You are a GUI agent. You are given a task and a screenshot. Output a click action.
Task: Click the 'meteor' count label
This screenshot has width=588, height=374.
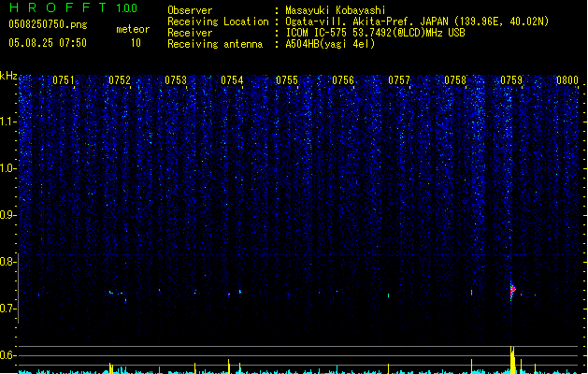[x=133, y=29]
